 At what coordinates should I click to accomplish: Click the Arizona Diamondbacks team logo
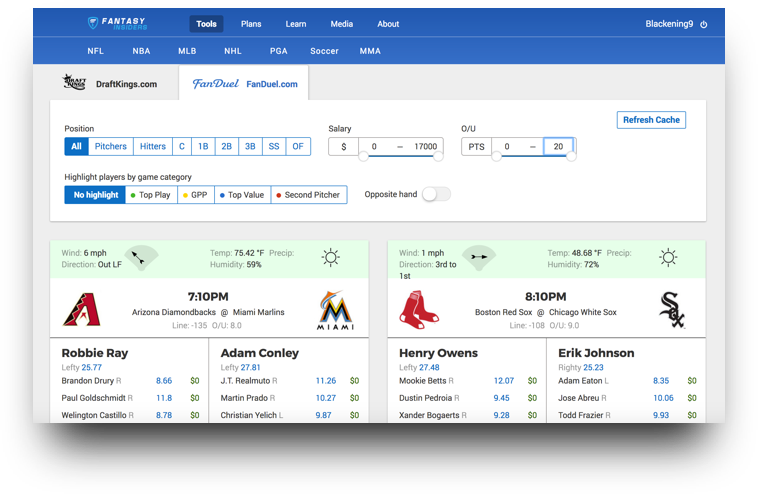[82, 309]
